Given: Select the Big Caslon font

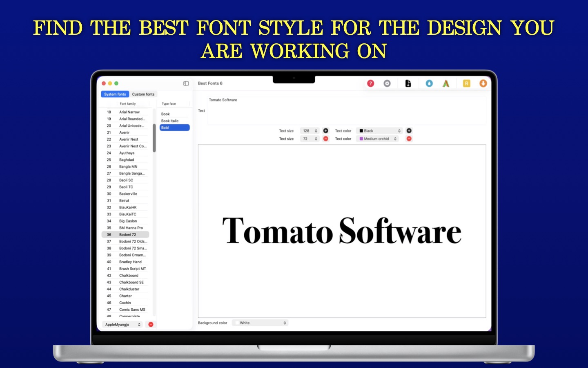Looking at the screenshot, I should (x=125, y=221).
